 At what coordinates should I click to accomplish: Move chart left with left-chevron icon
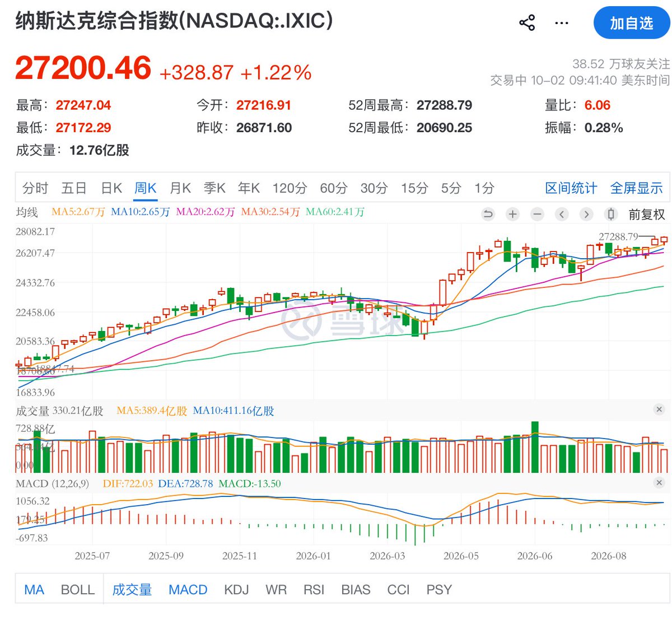tap(562, 214)
